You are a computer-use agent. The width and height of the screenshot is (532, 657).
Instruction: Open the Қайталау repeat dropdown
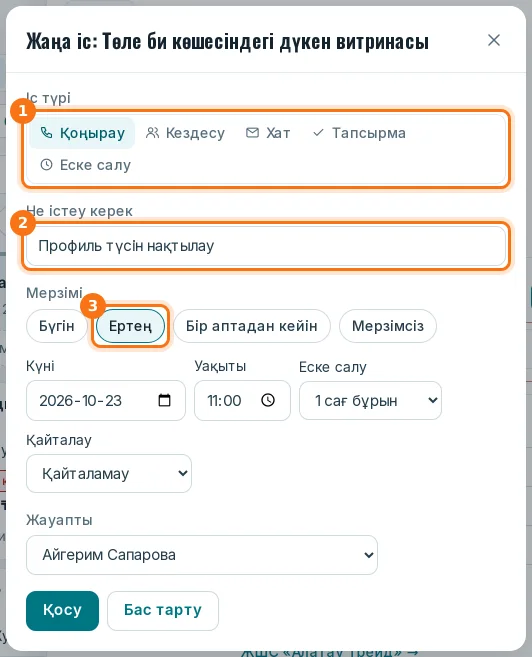109,473
